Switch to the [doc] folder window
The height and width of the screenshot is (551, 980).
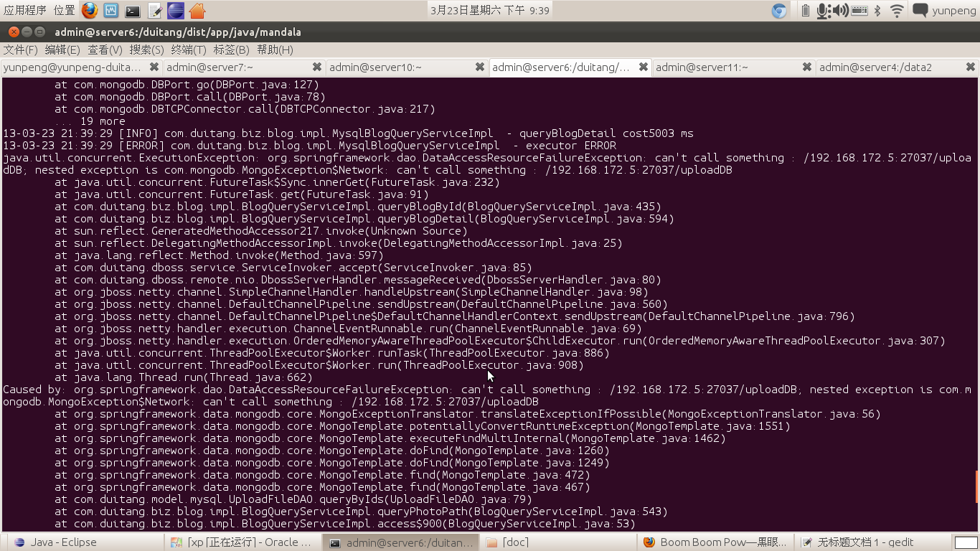559,542
